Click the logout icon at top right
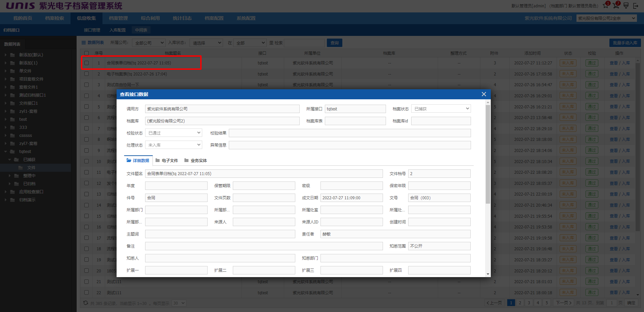 click(x=635, y=6)
